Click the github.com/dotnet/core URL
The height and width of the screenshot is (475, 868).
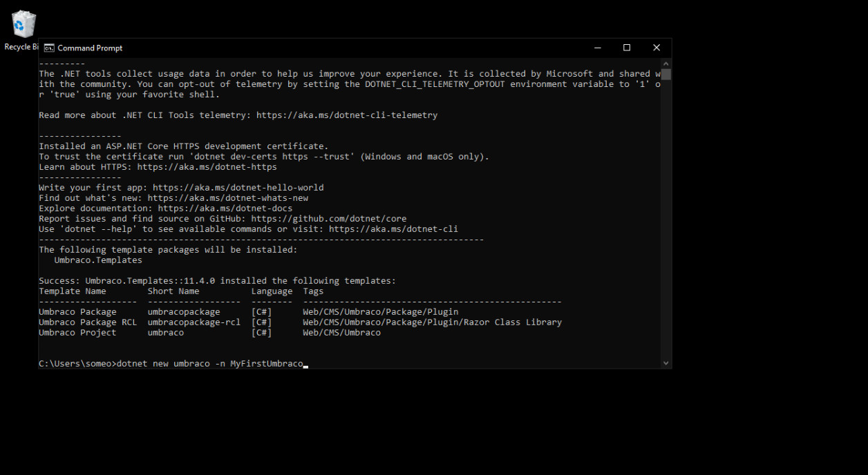[x=328, y=219]
